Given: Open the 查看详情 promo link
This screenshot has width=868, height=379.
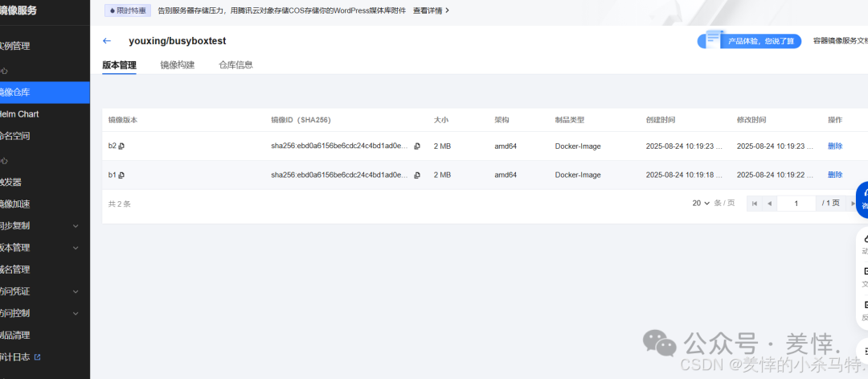Looking at the screenshot, I should point(432,10).
